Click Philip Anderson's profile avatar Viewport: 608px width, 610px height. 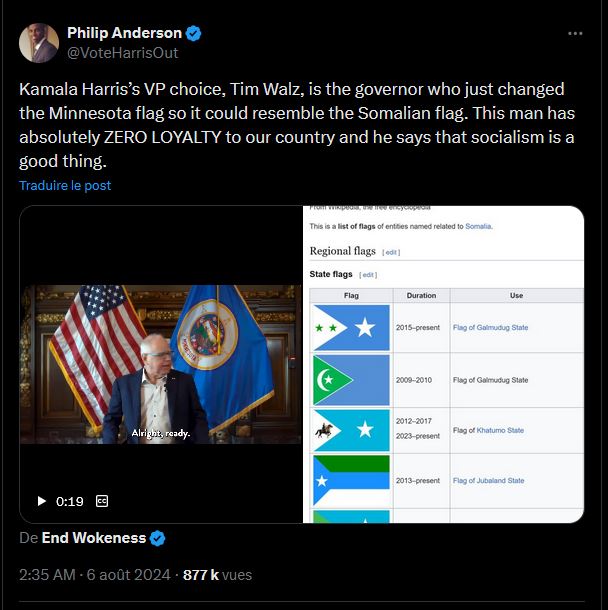38,43
